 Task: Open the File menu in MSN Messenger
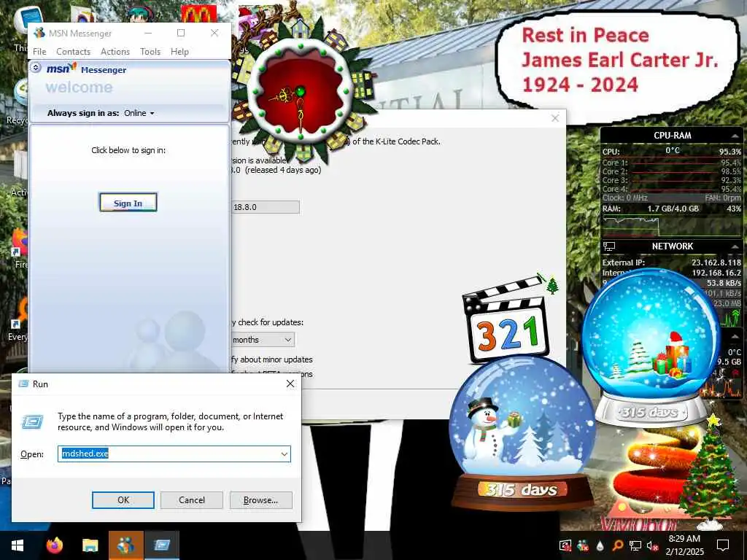39,52
